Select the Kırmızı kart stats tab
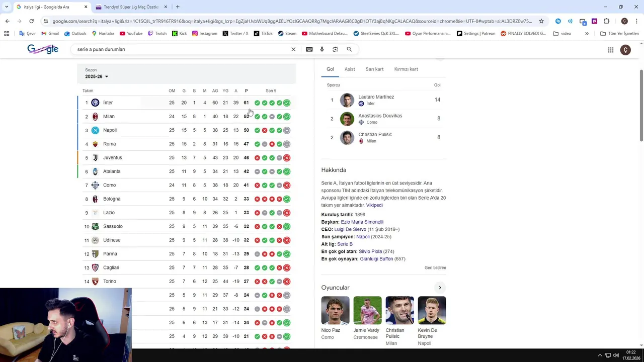This screenshot has height=362, width=644. tap(406, 69)
